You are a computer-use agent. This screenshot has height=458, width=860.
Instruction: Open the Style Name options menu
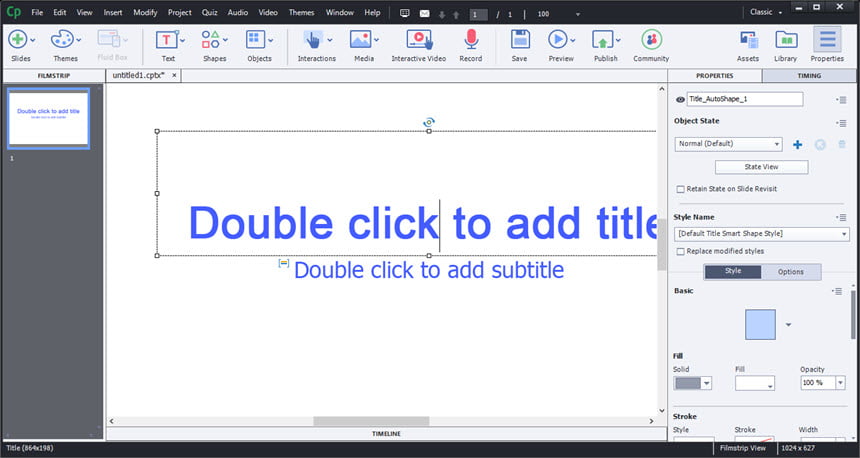click(841, 218)
